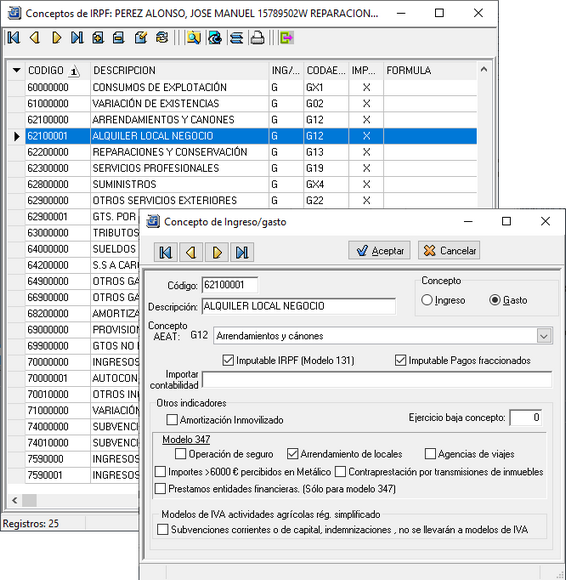The width and height of the screenshot is (566, 580).
Task: Click the IMP... column header
Action: 366,70
